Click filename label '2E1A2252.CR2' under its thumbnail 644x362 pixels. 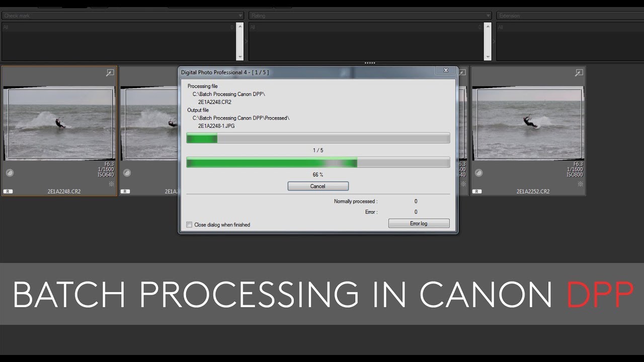(533, 192)
